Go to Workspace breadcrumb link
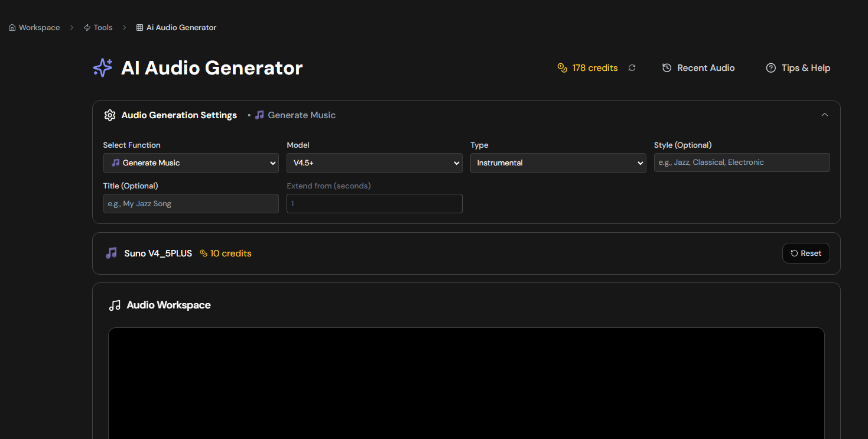Screen dimensions: 868x439 (34, 28)
